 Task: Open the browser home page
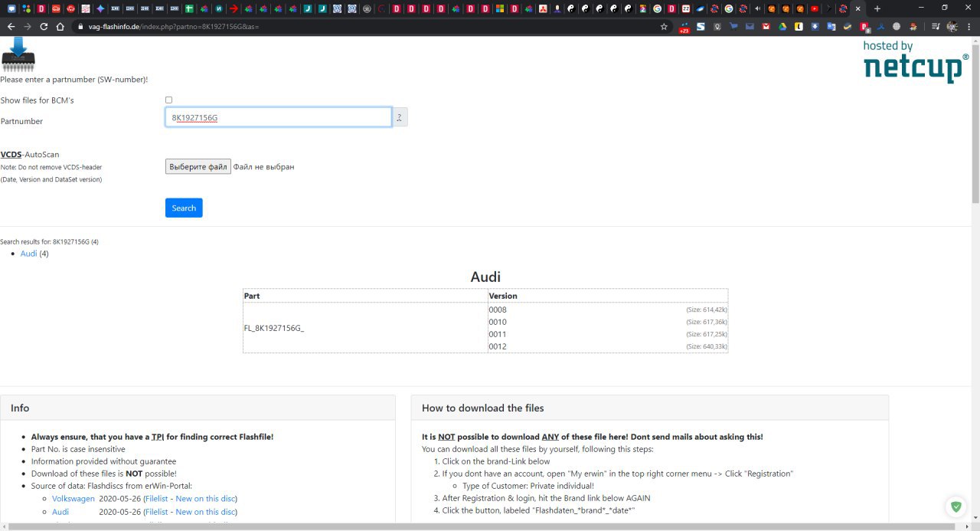click(x=60, y=26)
